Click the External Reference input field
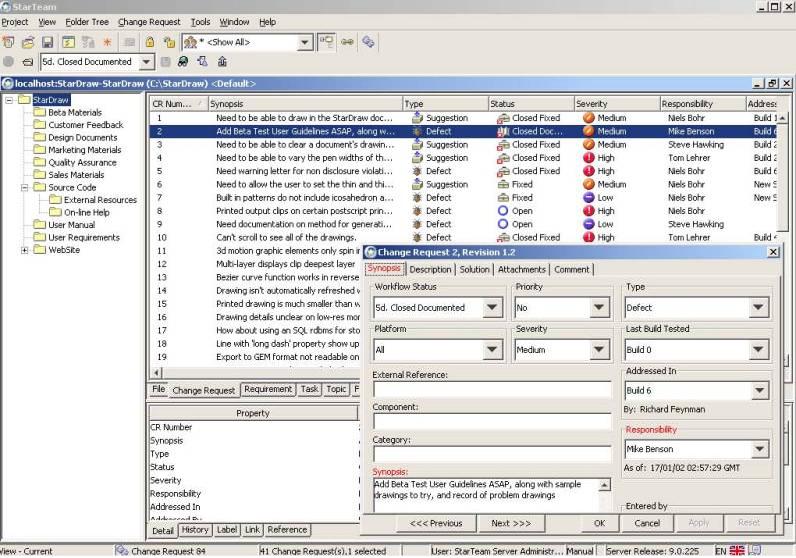 click(492, 389)
